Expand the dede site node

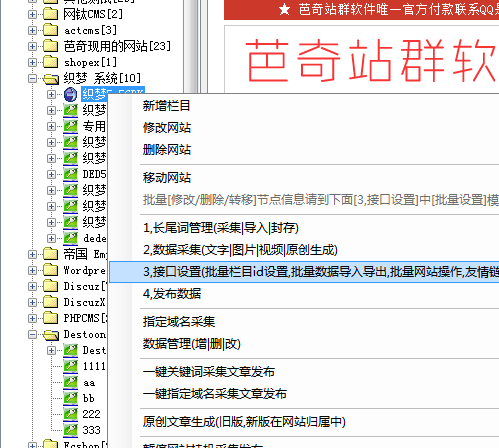[51, 238]
